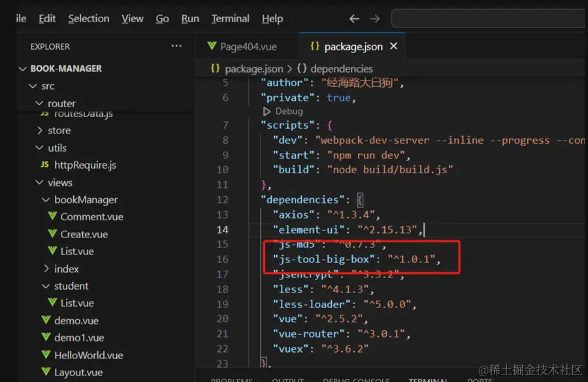
Task: Click the Vue icon beside HelloWorld.vue
Action: [x=46, y=355]
